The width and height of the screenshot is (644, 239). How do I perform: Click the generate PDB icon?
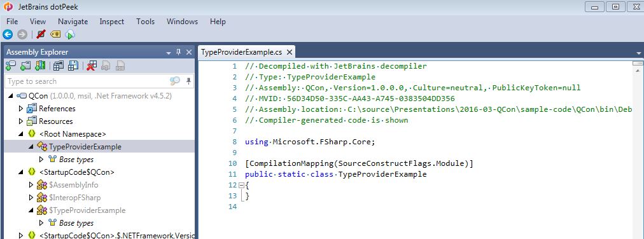coord(120,65)
